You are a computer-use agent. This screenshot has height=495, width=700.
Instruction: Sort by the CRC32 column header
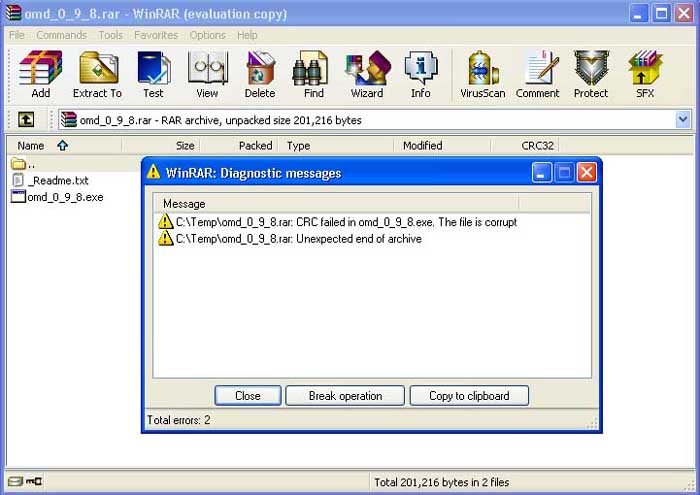pos(525,146)
